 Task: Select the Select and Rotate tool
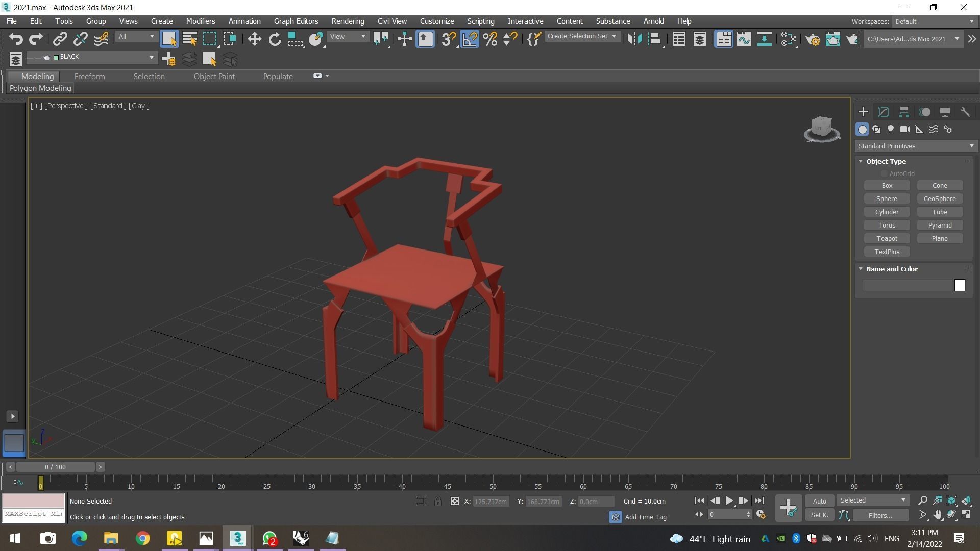275,39
